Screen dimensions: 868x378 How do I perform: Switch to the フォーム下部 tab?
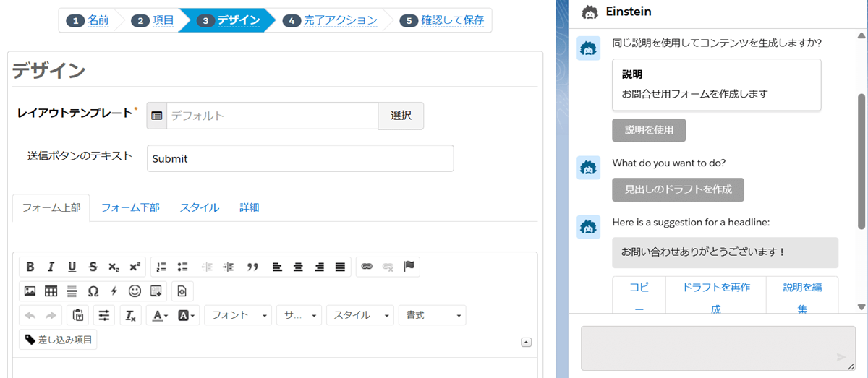130,207
